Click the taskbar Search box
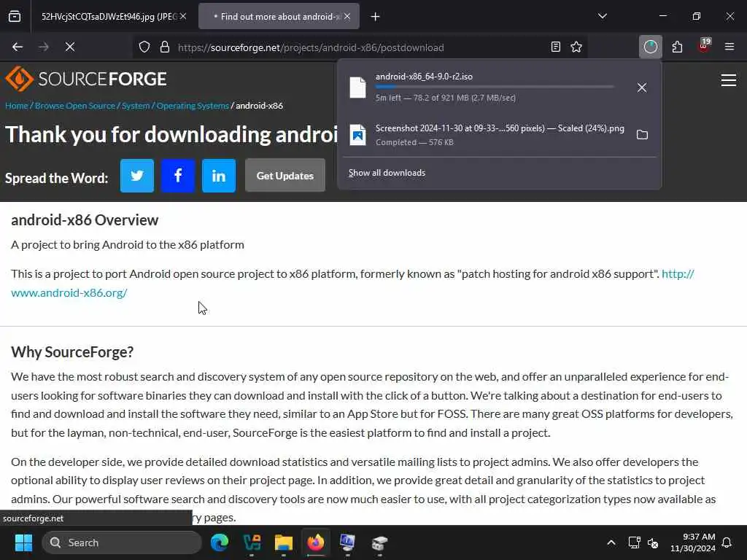Image resolution: width=747 pixels, height=560 pixels. [122, 542]
